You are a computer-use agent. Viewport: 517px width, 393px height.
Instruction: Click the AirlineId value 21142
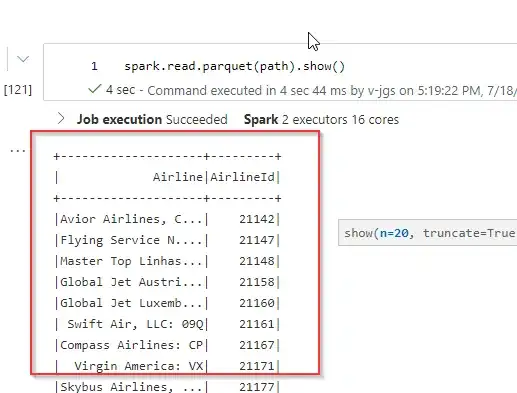(x=257, y=219)
